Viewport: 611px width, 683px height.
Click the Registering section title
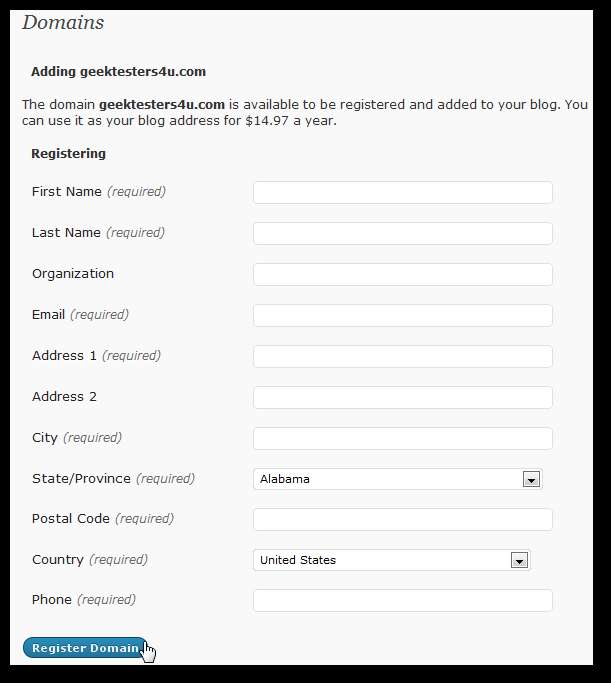[68, 154]
